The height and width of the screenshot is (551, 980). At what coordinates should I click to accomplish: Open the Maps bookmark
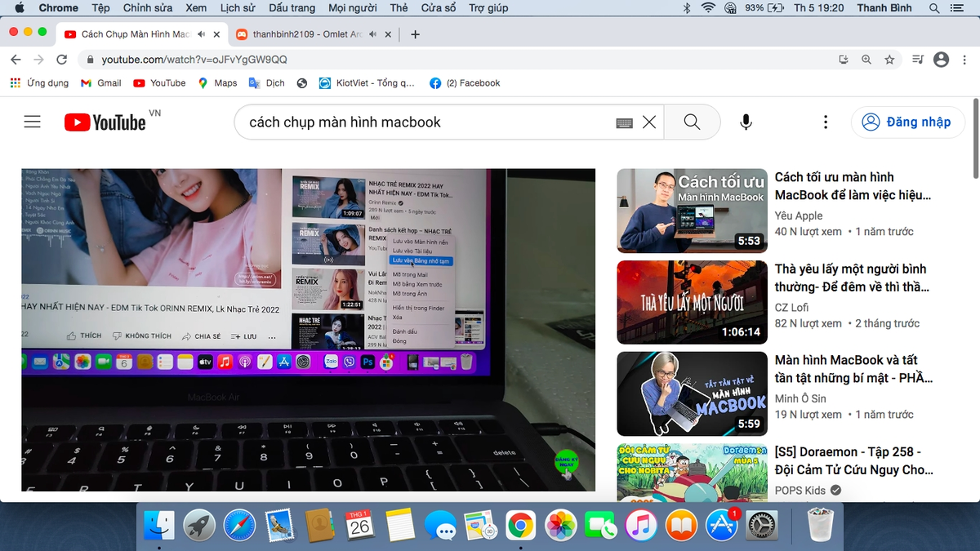217,82
